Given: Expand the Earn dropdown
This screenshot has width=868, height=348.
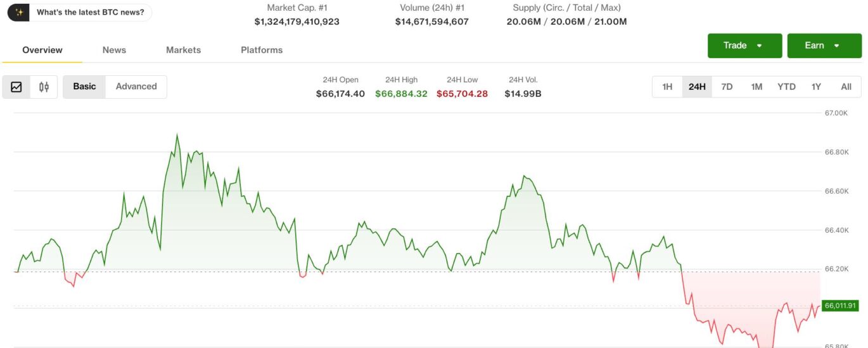Looking at the screenshot, I should (x=824, y=46).
